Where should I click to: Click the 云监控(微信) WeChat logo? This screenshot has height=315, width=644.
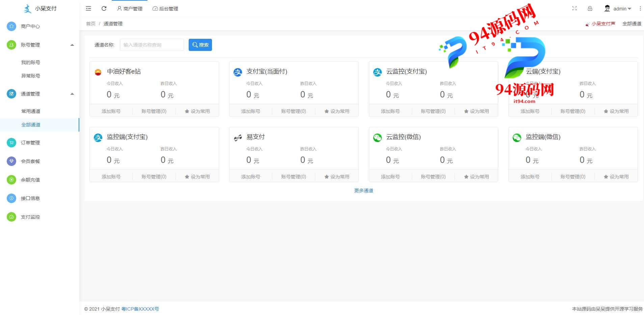pos(377,138)
